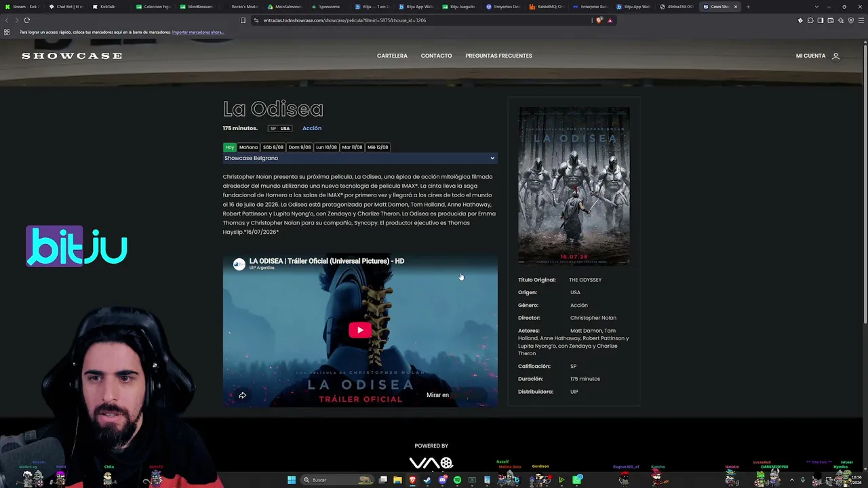
Task: Open the Contacto navigation link
Action: [436, 56]
